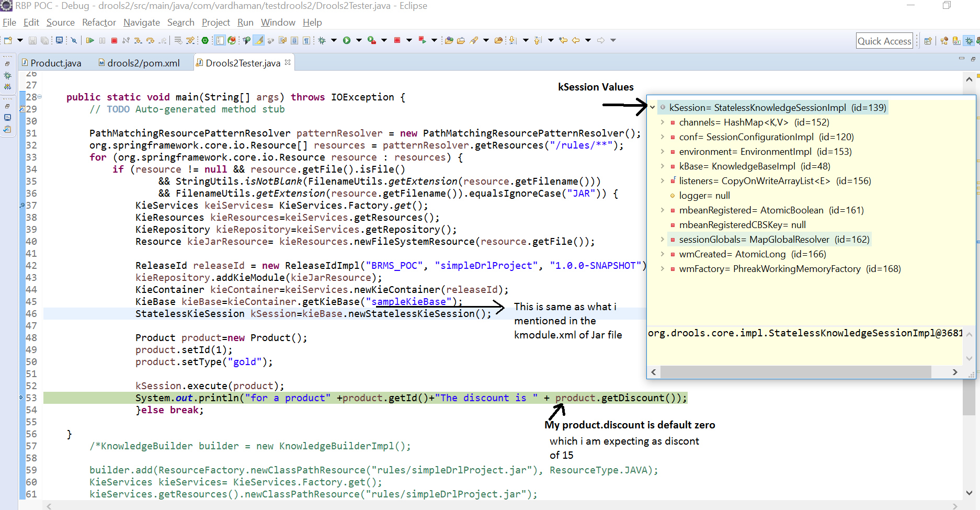Click the Resume debug icon

click(x=90, y=40)
